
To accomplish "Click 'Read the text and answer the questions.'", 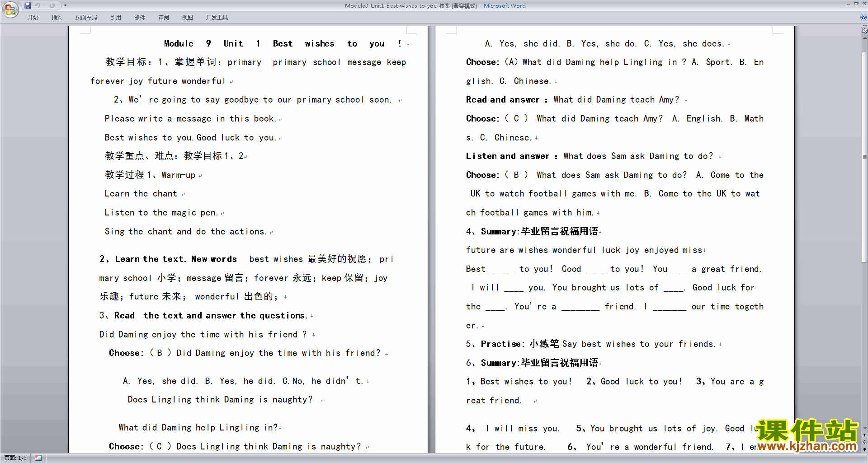I will pyautogui.click(x=211, y=316).
